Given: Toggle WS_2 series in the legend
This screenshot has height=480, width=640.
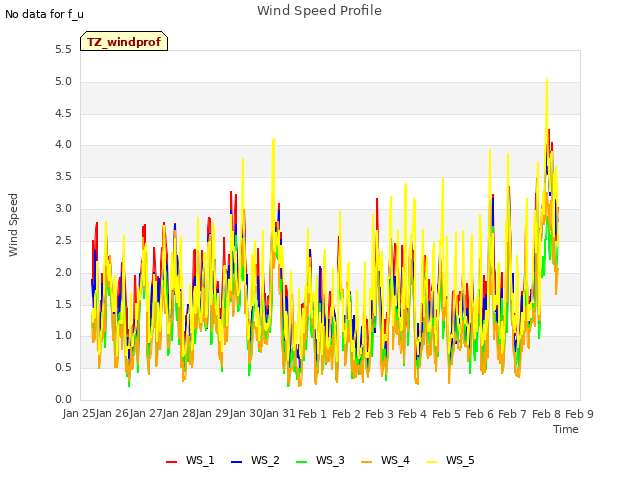Looking at the screenshot, I should coord(255,460).
